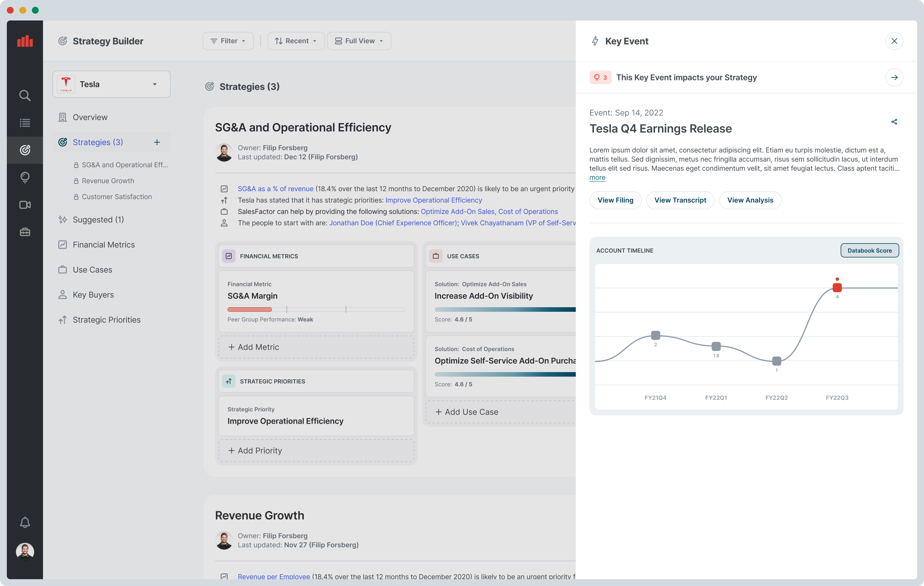Viewport: 924px width, 586px height.
Task: Open the Revenue Growth strategy heading
Action: (259, 515)
